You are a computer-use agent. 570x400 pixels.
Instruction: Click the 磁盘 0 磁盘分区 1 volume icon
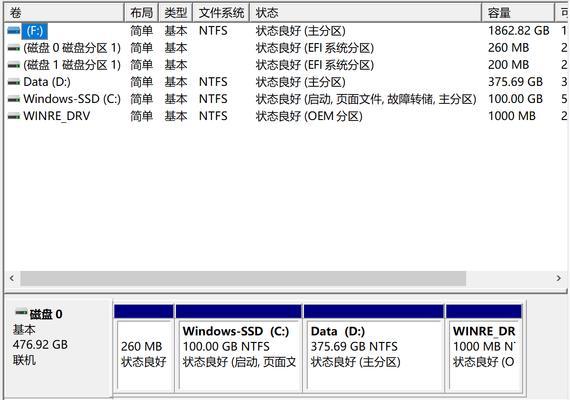pos(13,48)
